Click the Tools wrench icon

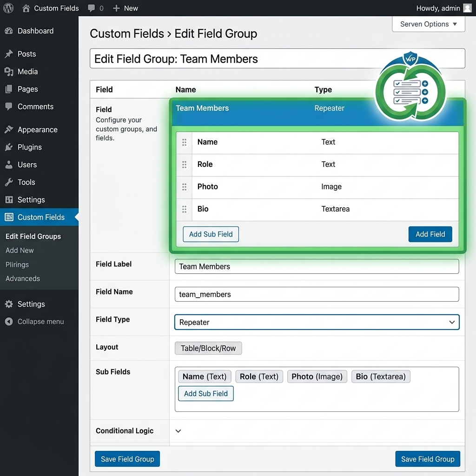pos(9,182)
